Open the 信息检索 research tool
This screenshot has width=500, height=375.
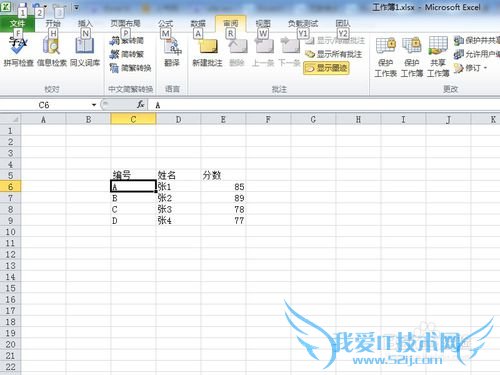pyautogui.click(x=52, y=52)
